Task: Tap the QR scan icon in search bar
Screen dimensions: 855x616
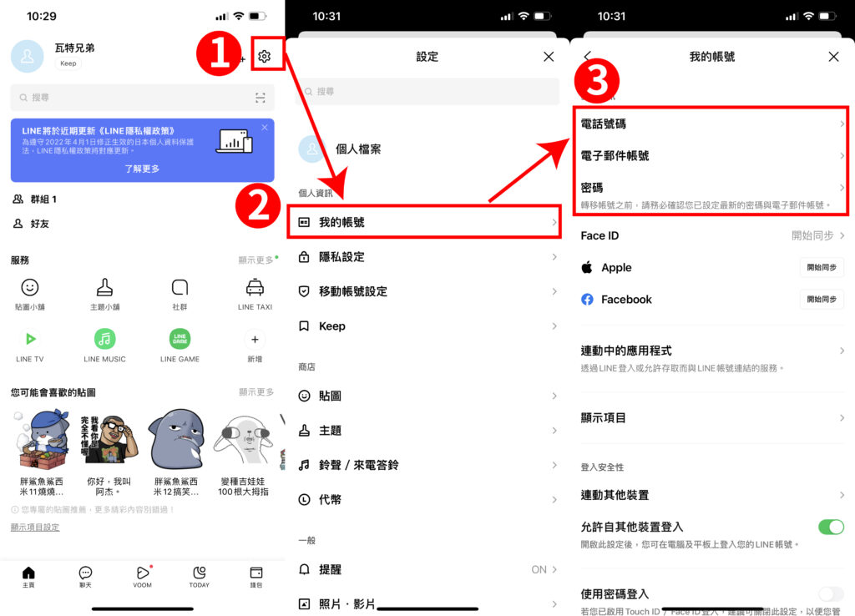Action: coord(261,98)
